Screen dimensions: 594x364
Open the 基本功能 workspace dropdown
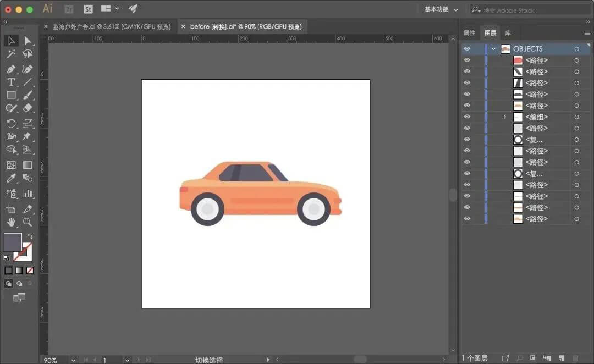click(x=441, y=9)
